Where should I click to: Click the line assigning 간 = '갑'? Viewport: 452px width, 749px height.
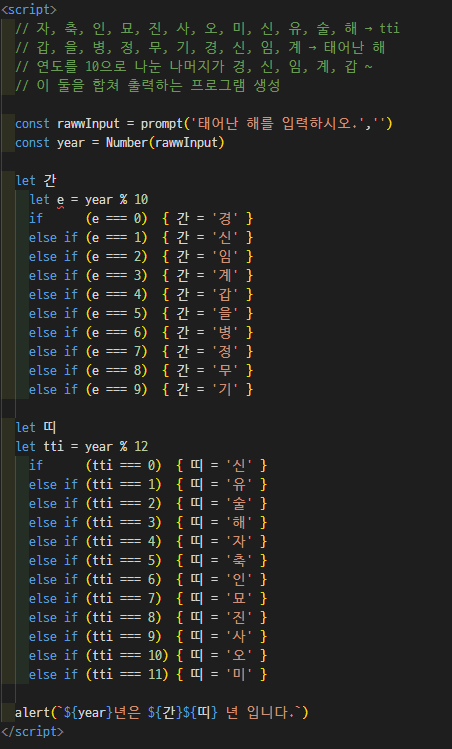tap(141, 295)
